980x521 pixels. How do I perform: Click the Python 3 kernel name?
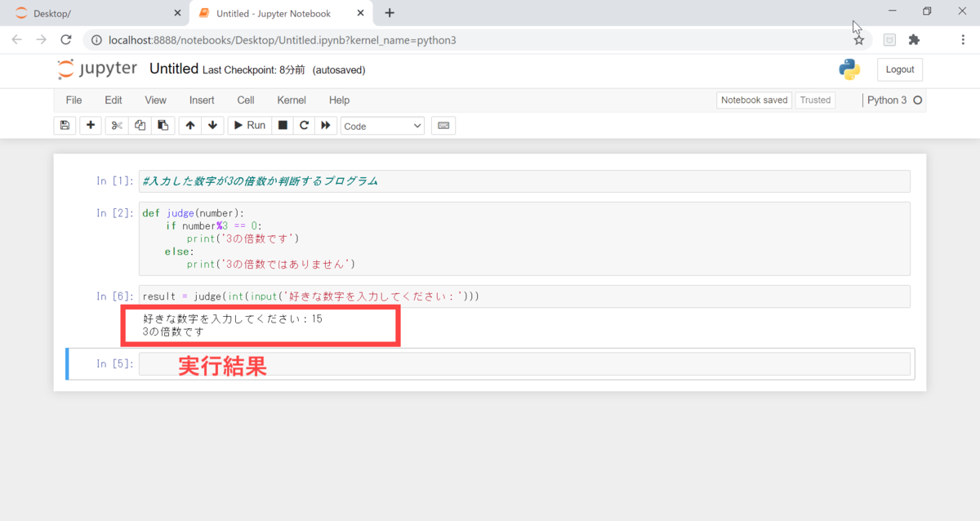pos(887,100)
